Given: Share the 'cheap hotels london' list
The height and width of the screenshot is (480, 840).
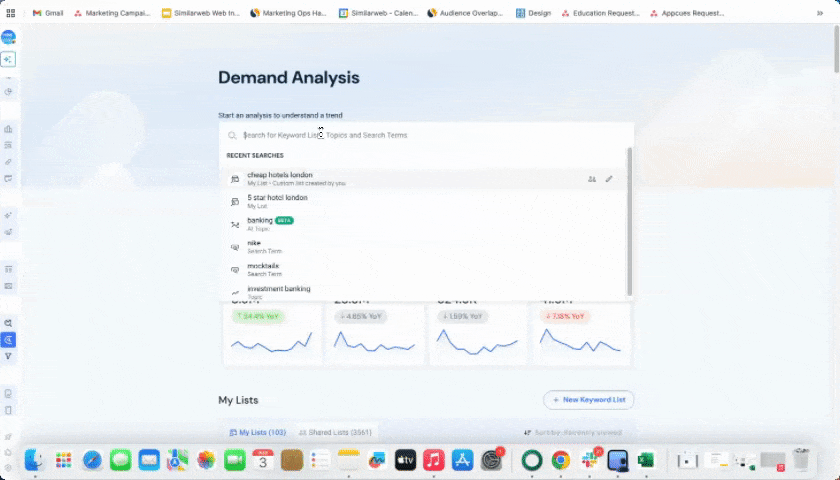Looking at the screenshot, I should [591, 179].
